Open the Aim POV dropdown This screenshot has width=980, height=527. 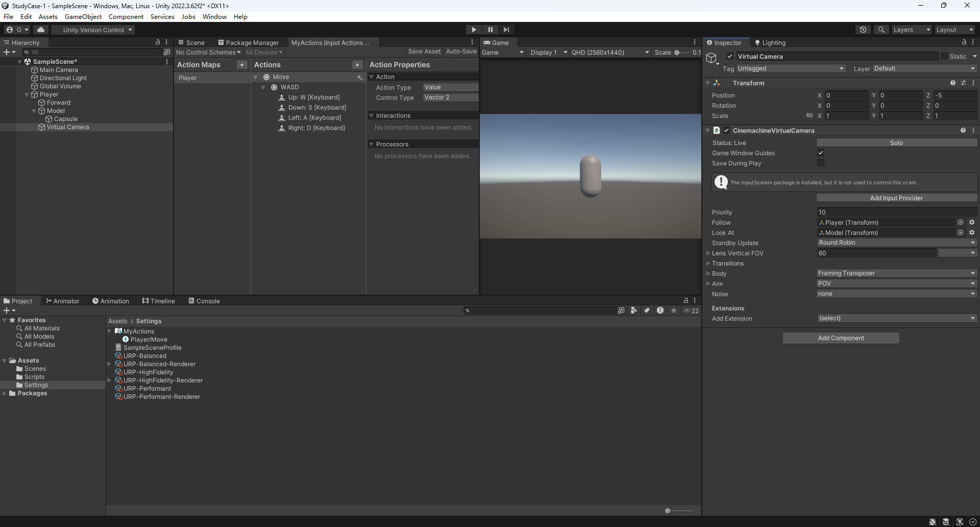(896, 283)
